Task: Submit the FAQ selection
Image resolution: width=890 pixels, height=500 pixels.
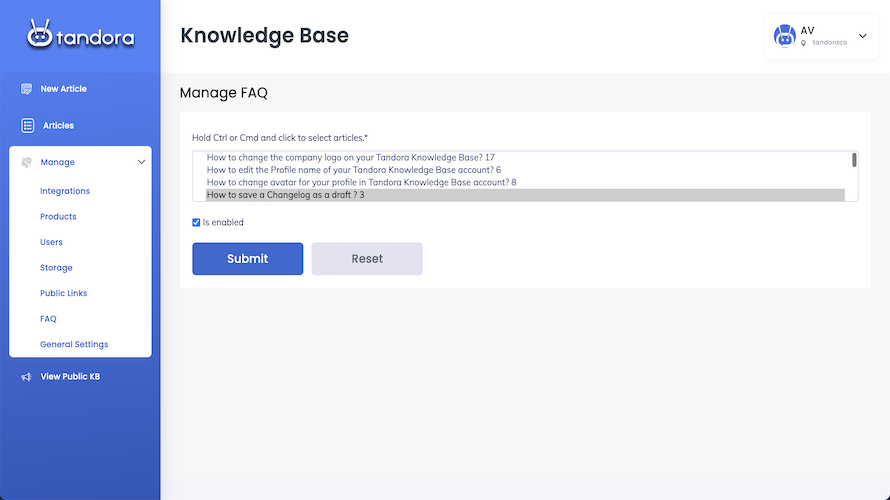Action: pyautogui.click(x=247, y=259)
